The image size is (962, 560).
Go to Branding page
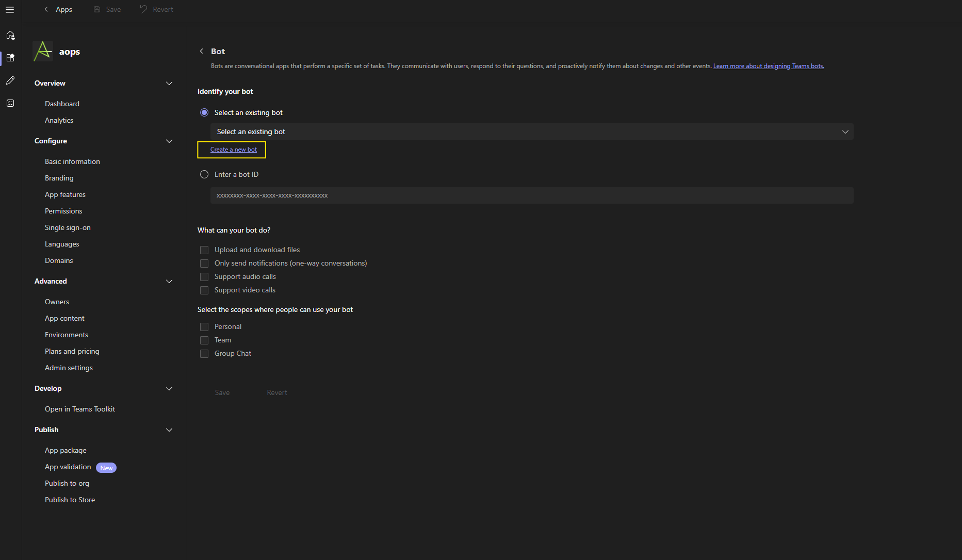[x=59, y=178]
